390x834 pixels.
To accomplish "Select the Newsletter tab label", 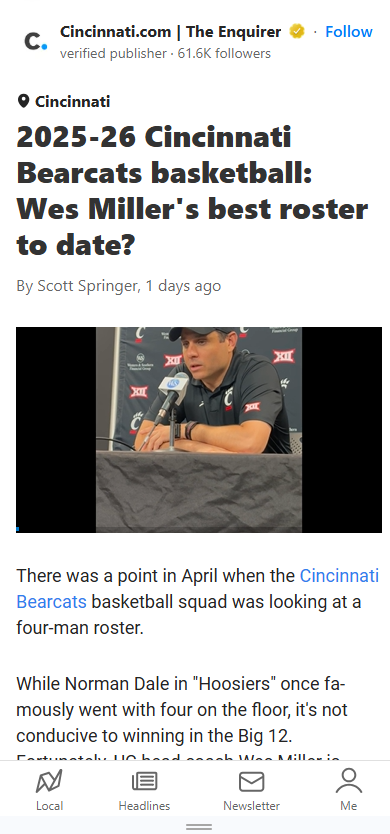I will [252, 806].
